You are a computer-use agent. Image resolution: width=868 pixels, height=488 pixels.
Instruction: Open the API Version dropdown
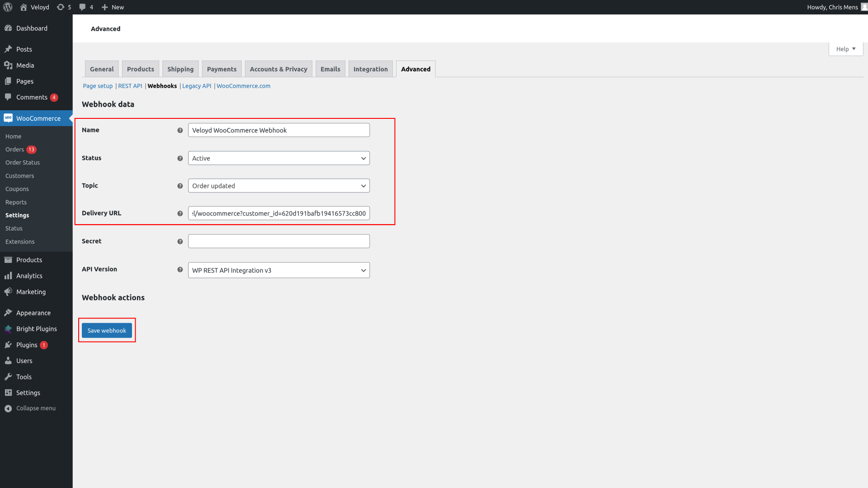pos(278,270)
